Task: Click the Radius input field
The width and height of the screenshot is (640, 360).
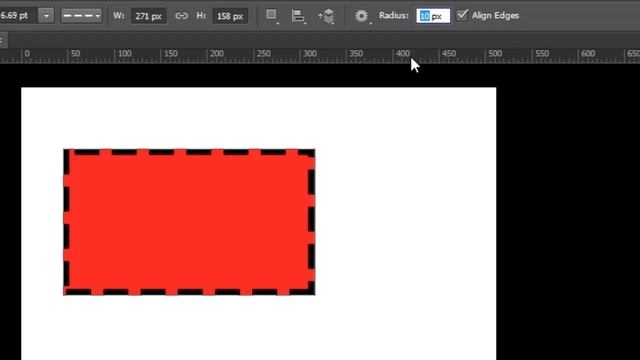Action: click(x=433, y=16)
